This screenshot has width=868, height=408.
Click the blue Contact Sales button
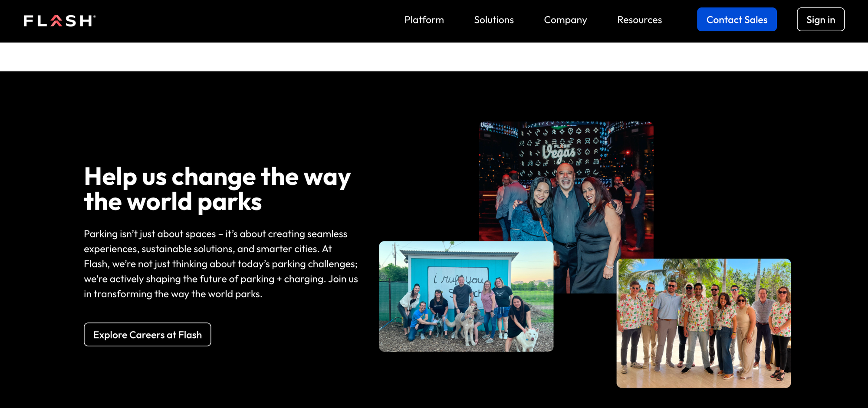point(736,20)
